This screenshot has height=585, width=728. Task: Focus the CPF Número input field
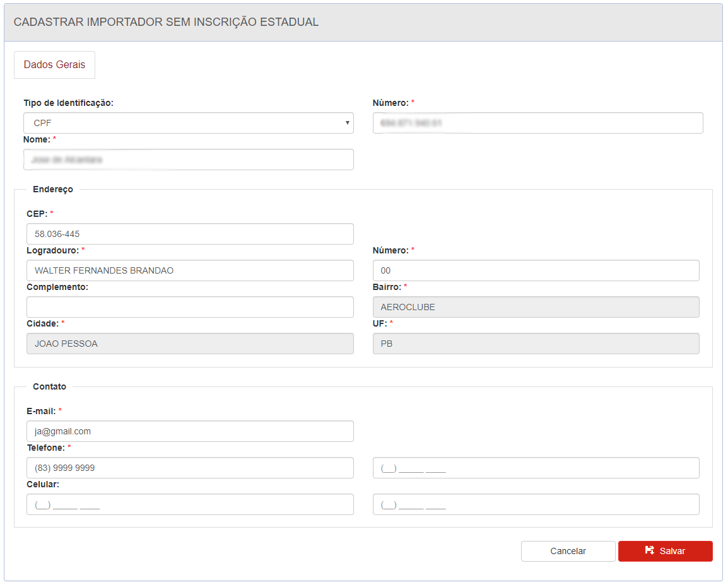click(537, 123)
